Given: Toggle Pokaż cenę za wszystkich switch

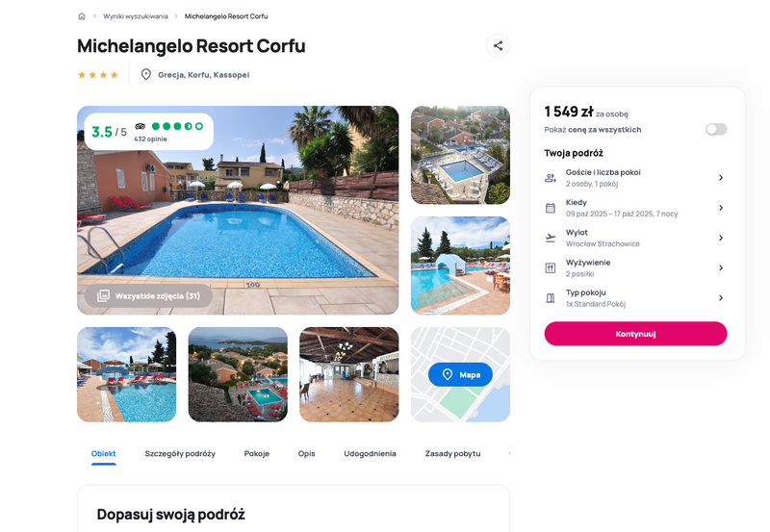Looking at the screenshot, I should (716, 130).
